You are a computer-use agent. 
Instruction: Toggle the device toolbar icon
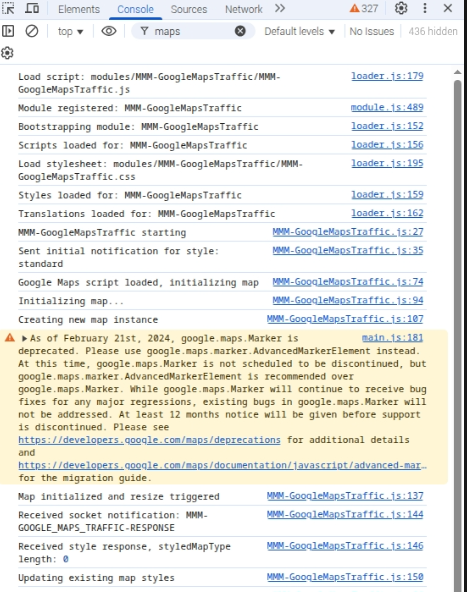(x=32, y=8)
